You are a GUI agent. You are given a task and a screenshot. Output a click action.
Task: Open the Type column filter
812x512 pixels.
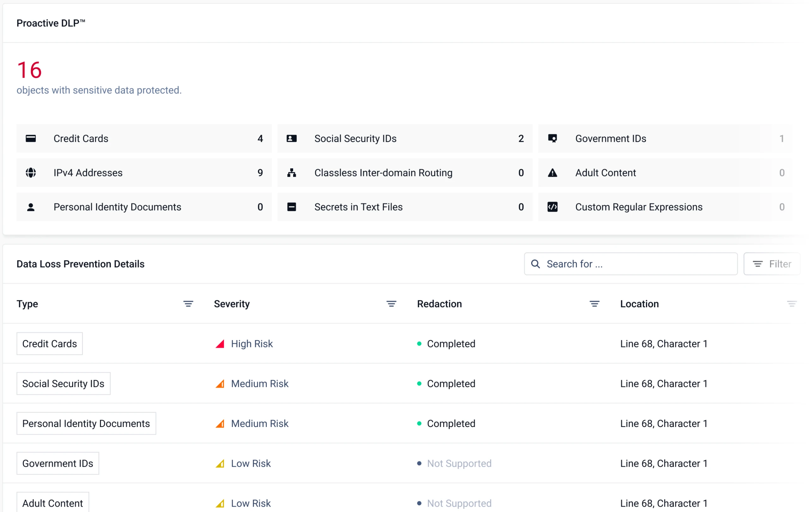tap(188, 304)
